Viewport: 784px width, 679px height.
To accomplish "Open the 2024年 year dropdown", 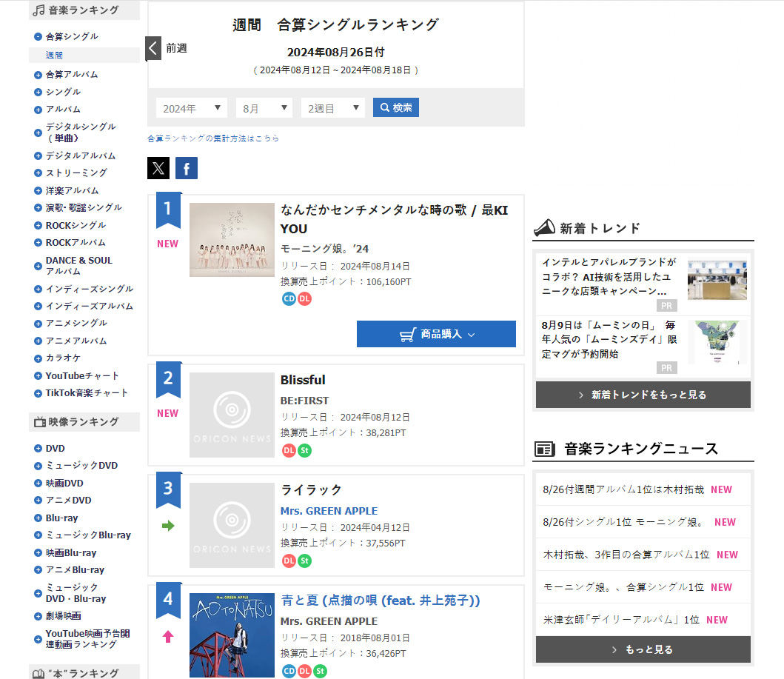I will coord(192,108).
